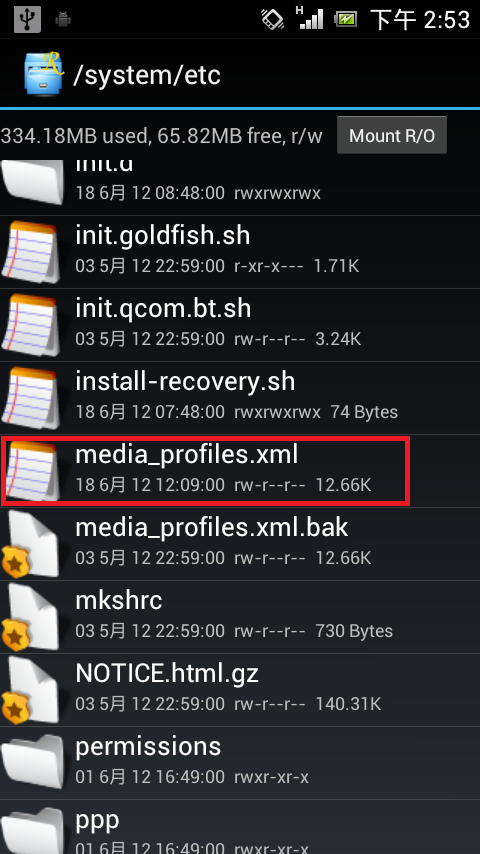Tap the USB connection status icon
480x854 pixels.
pos(27,20)
